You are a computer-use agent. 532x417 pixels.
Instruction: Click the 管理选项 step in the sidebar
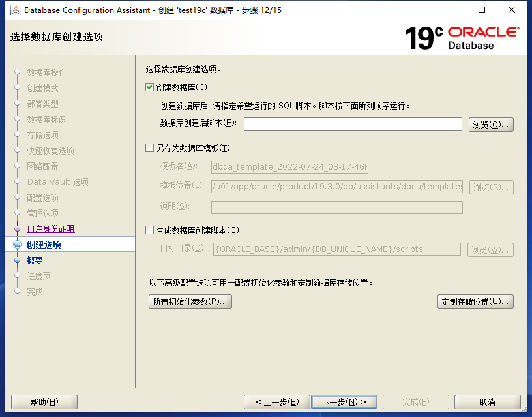coord(43,213)
